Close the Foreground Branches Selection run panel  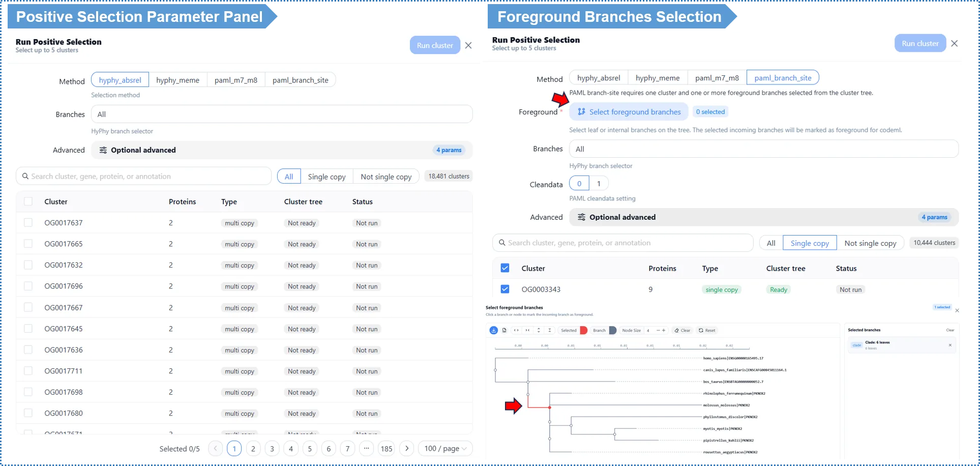[955, 43]
